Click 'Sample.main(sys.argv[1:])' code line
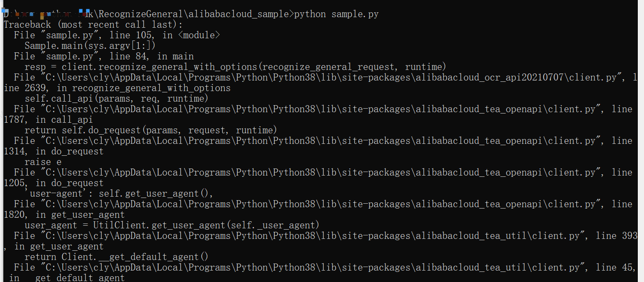 point(90,46)
